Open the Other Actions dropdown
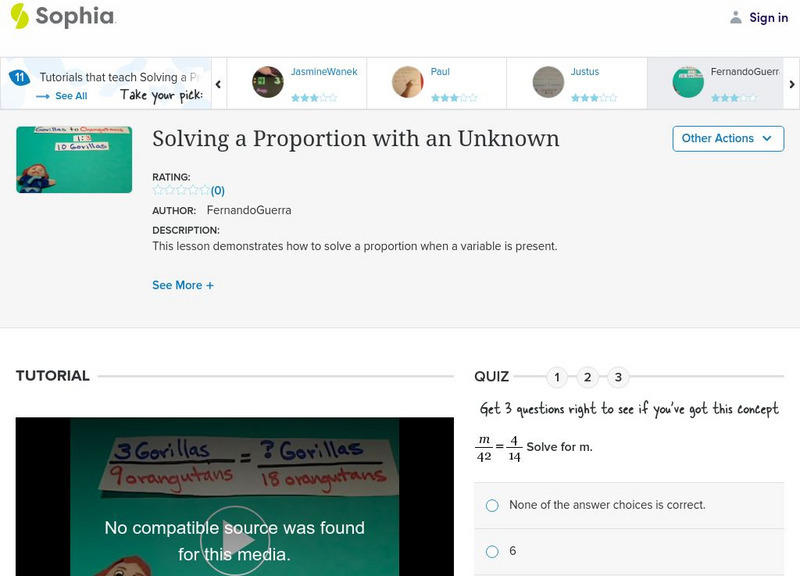This screenshot has height=576, width=800. pyautogui.click(x=728, y=139)
